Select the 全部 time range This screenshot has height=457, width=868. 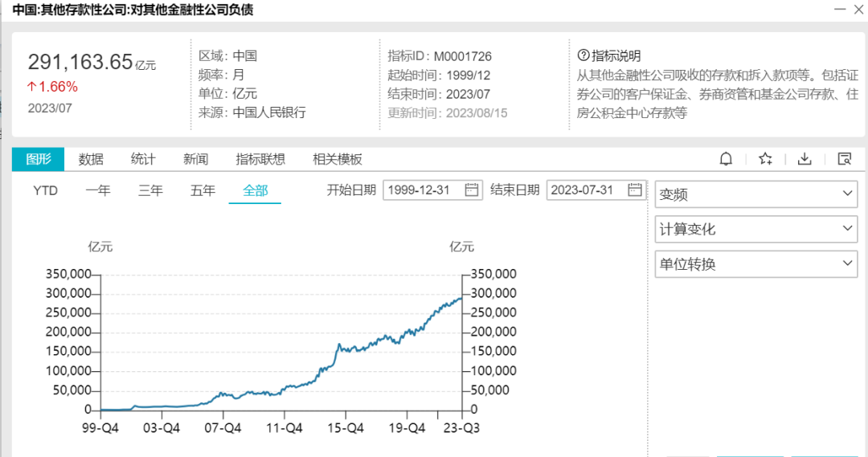tap(256, 191)
